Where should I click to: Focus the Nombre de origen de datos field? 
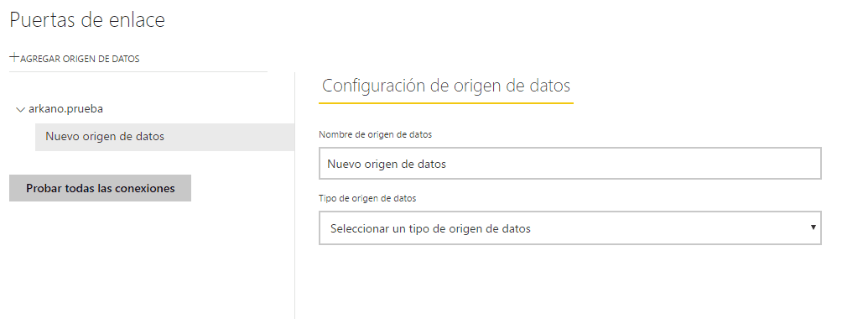570,164
